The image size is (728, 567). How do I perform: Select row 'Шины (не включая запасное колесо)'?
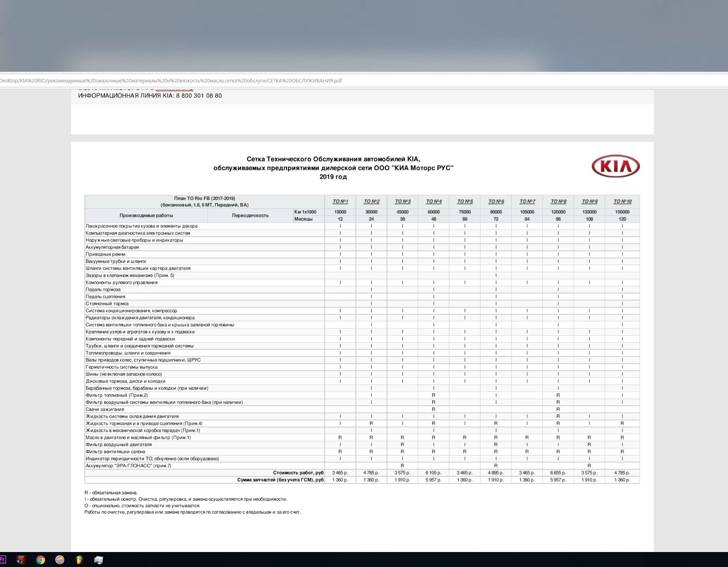point(362,374)
